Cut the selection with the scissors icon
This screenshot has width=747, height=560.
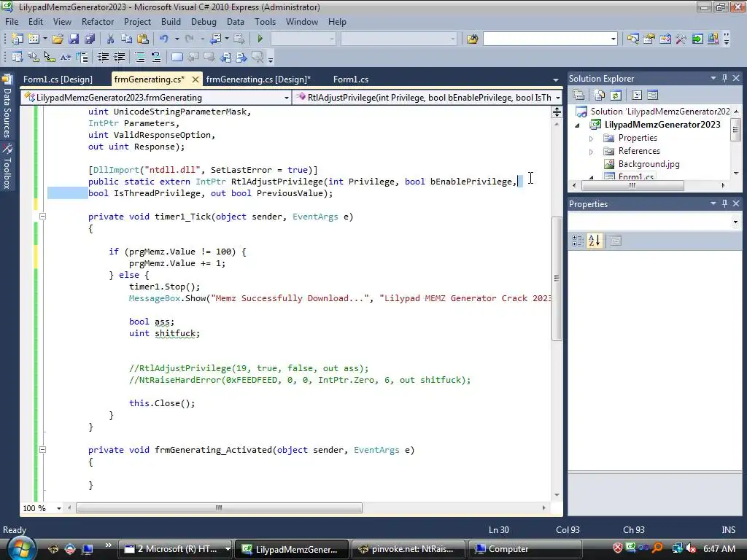coord(110,39)
